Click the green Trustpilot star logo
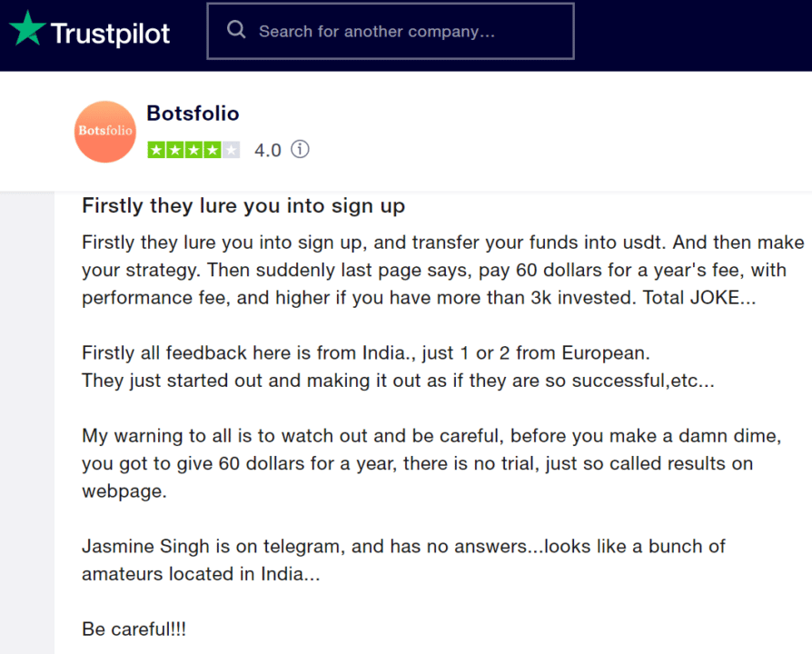The width and height of the screenshot is (812, 654). [x=27, y=29]
